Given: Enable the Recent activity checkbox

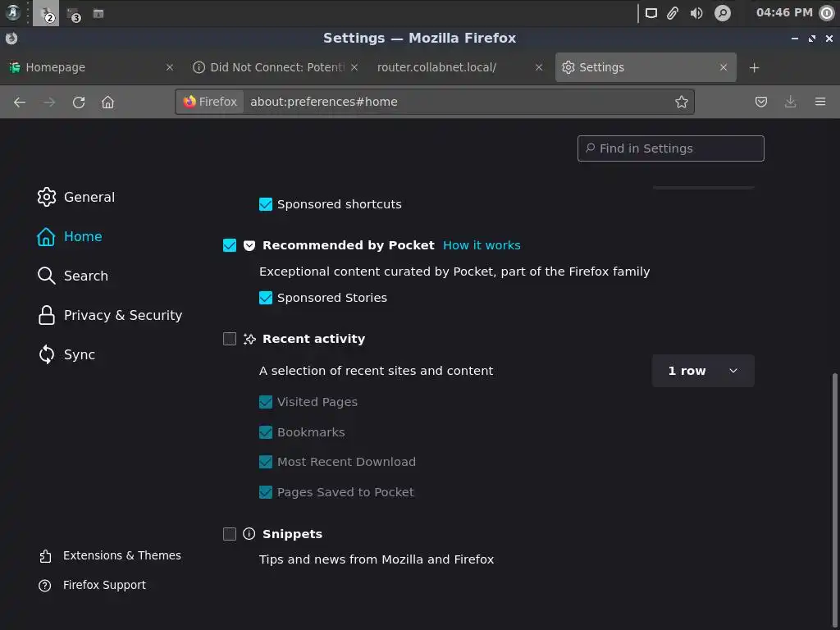Looking at the screenshot, I should (x=230, y=339).
